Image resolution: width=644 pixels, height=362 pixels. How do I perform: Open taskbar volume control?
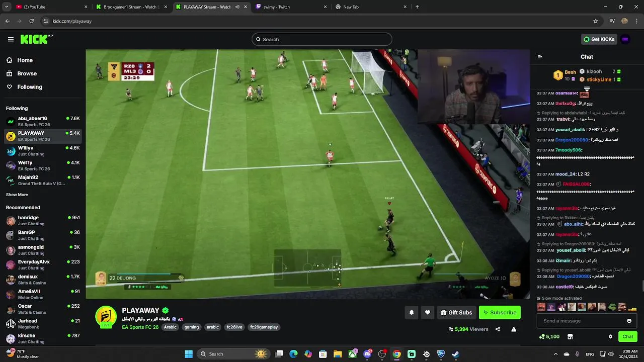pyautogui.click(x=611, y=354)
